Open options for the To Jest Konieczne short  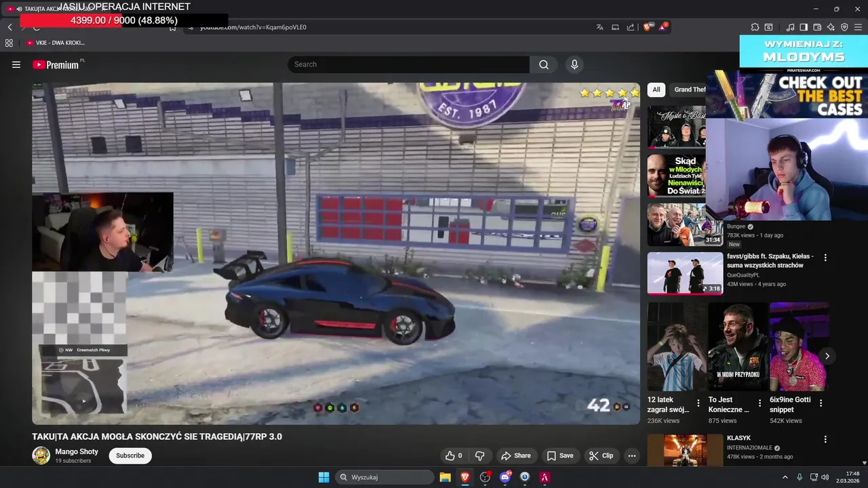(x=759, y=403)
